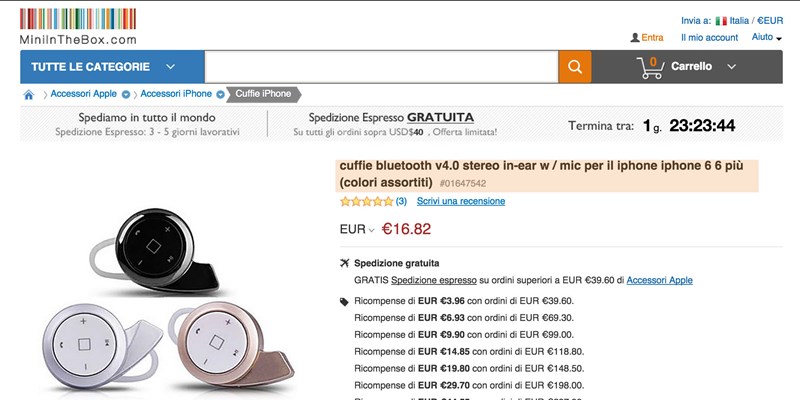The height and width of the screenshot is (400, 800).
Task: Click the airplane free-shipping icon
Action: [344, 263]
